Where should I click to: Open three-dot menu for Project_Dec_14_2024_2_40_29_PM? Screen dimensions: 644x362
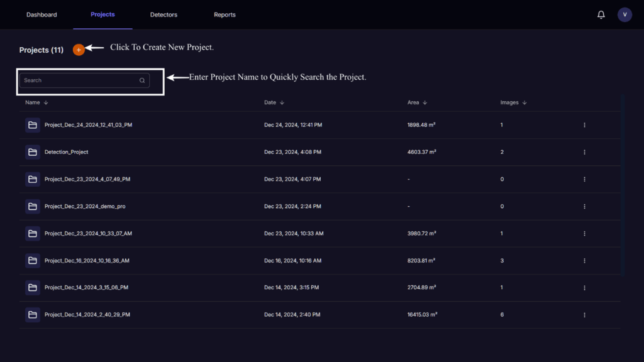584,315
